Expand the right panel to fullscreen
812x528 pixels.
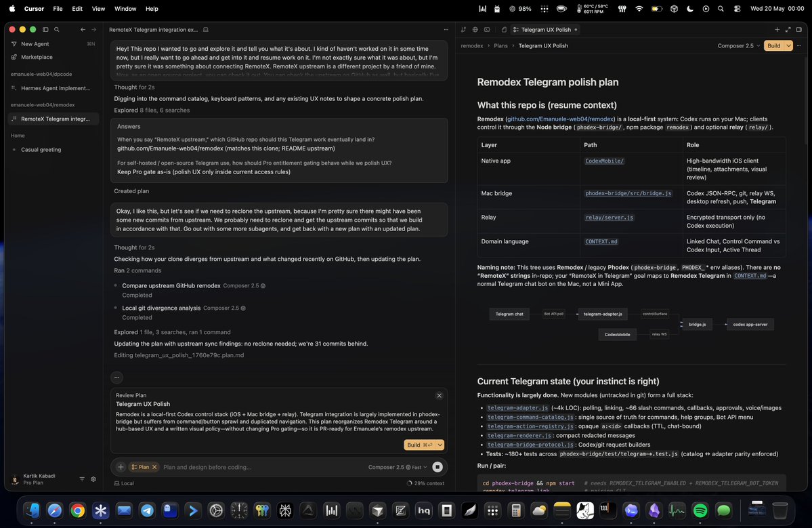(788, 30)
